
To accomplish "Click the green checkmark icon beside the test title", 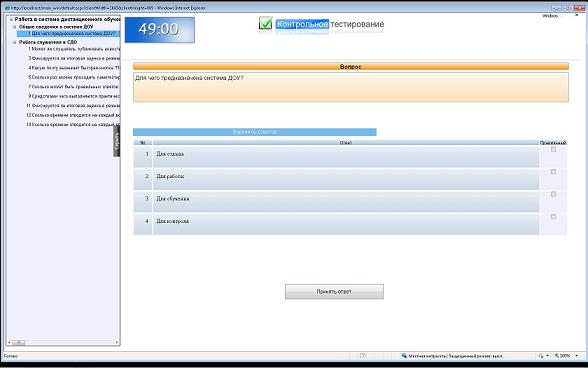I will [266, 23].
